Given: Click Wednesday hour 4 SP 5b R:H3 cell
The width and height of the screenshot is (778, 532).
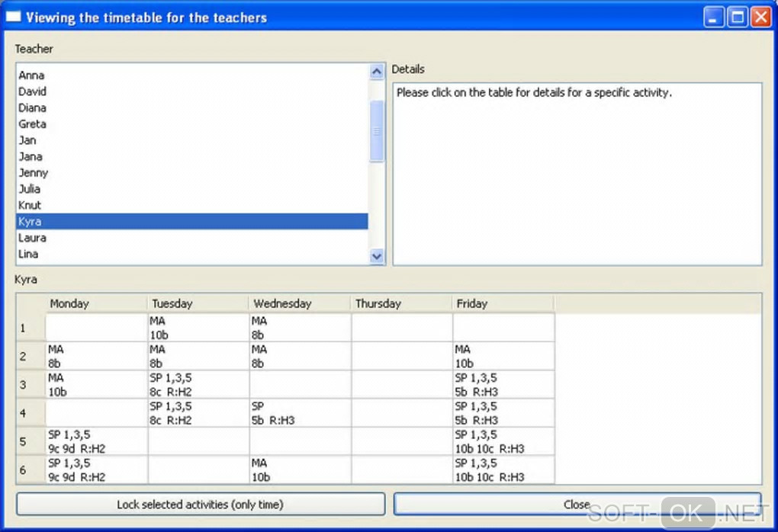Looking at the screenshot, I should 301,413.
